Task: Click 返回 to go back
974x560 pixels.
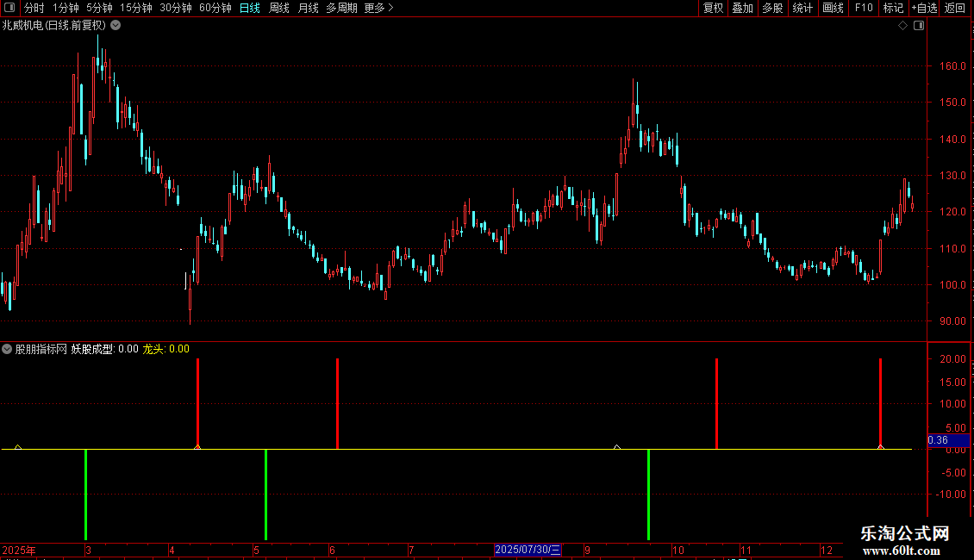Action: (x=955, y=8)
